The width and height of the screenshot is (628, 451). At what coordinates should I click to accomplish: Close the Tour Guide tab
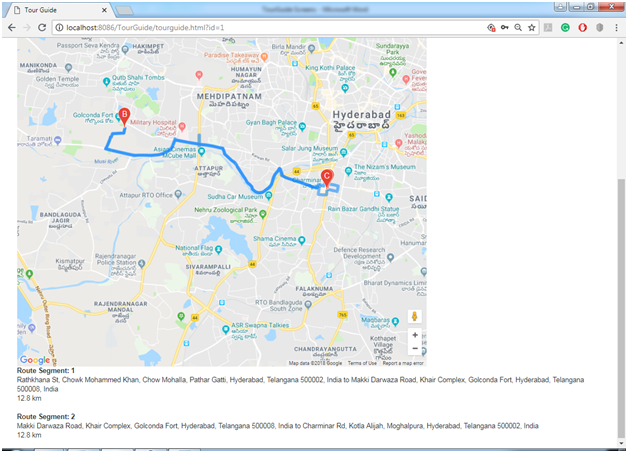[x=104, y=10]
